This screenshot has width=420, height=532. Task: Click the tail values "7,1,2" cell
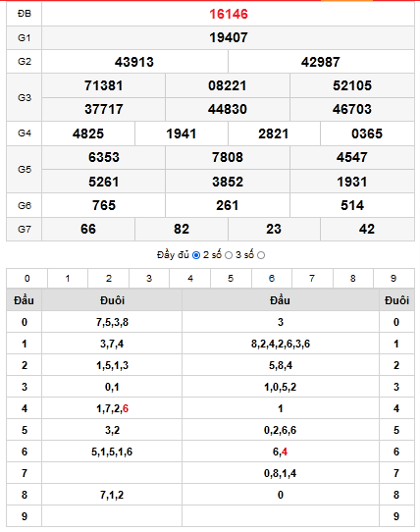coord(112,495)
